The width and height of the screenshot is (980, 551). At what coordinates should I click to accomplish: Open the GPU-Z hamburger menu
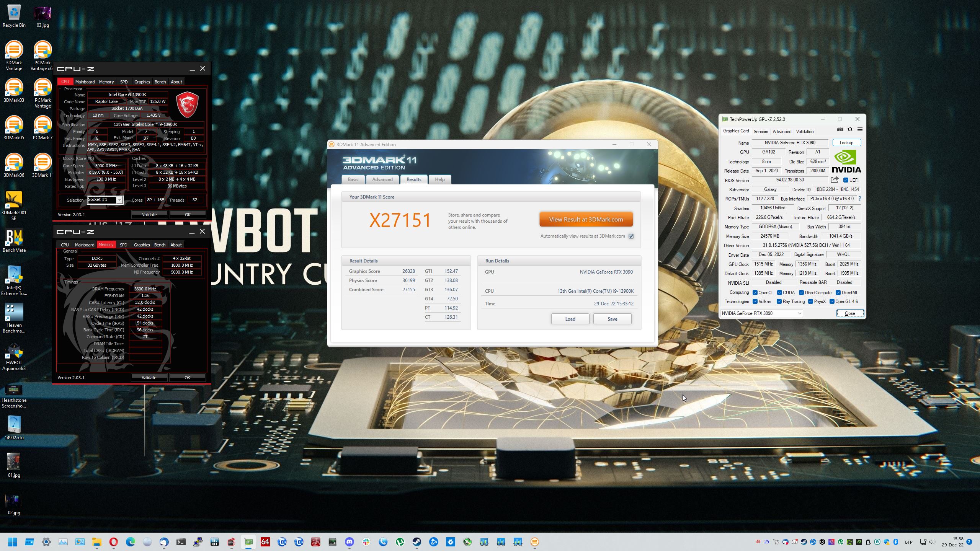pyautogui.click(x=860, y=130)
